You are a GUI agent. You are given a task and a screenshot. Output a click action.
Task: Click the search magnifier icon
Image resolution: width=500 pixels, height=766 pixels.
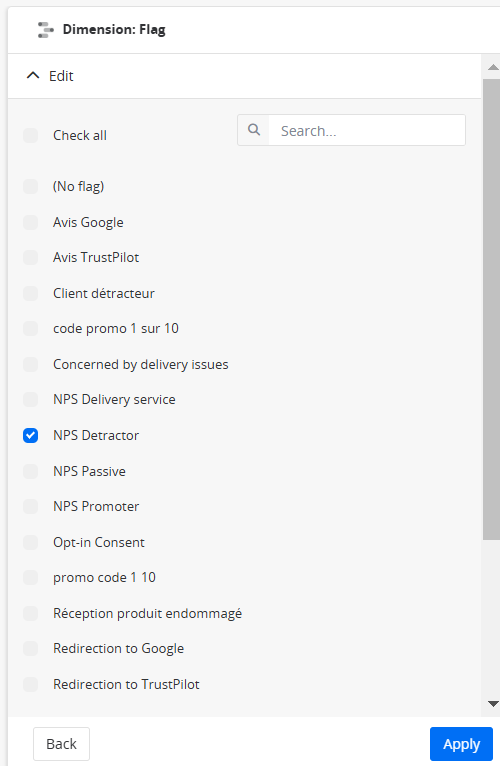[254, 130]
